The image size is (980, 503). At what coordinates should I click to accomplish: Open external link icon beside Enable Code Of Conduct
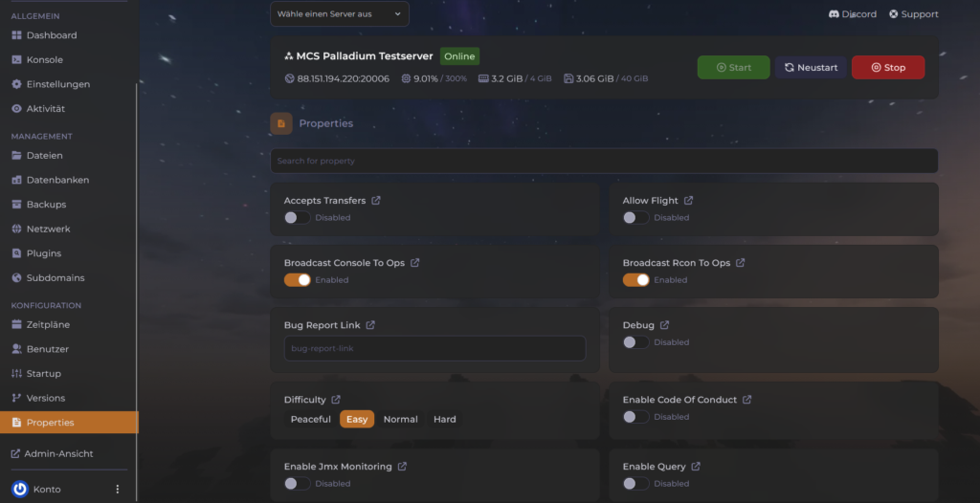[746, 400]
